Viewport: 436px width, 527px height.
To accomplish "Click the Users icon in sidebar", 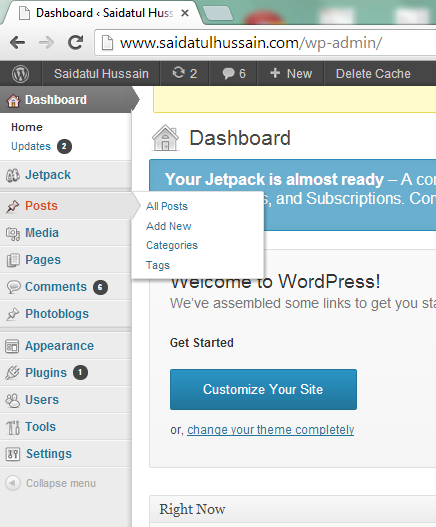I will [13, 400].
